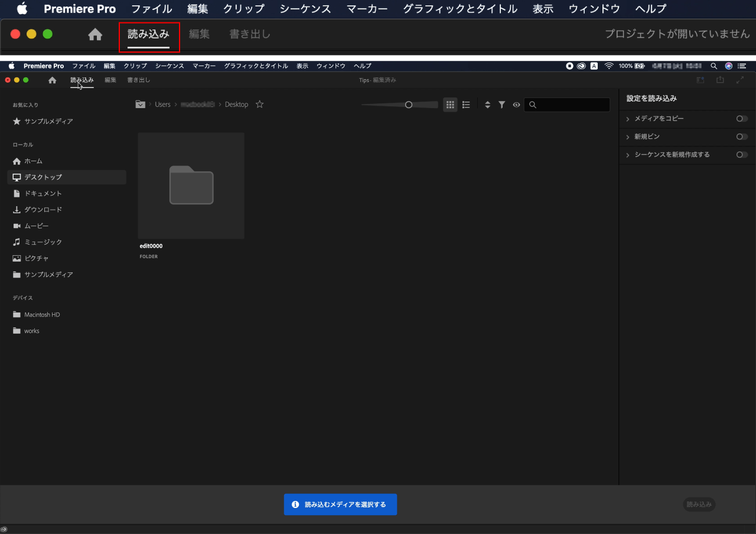The width and height of the screenshot is (756, 534).
Task: Enable シーケンスを新規作成する toggle switch
Action: point(742,155)
